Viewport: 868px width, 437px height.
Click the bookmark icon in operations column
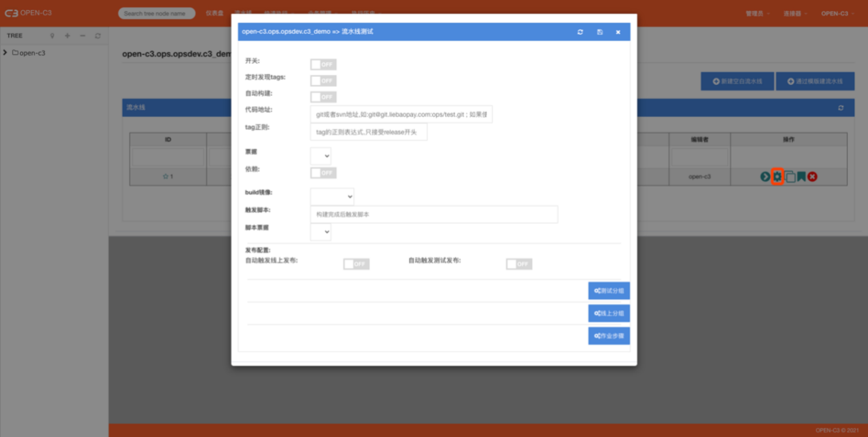click(x=801, y=176)
